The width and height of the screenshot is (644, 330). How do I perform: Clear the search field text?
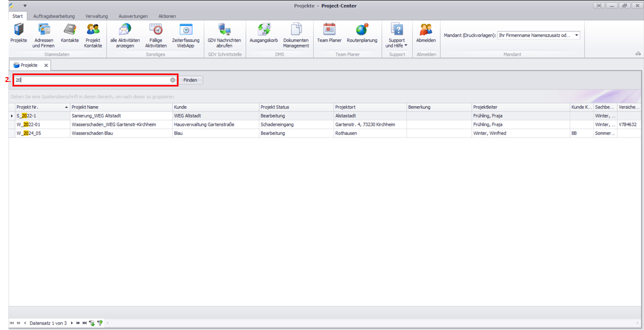[x=172, y=80]
